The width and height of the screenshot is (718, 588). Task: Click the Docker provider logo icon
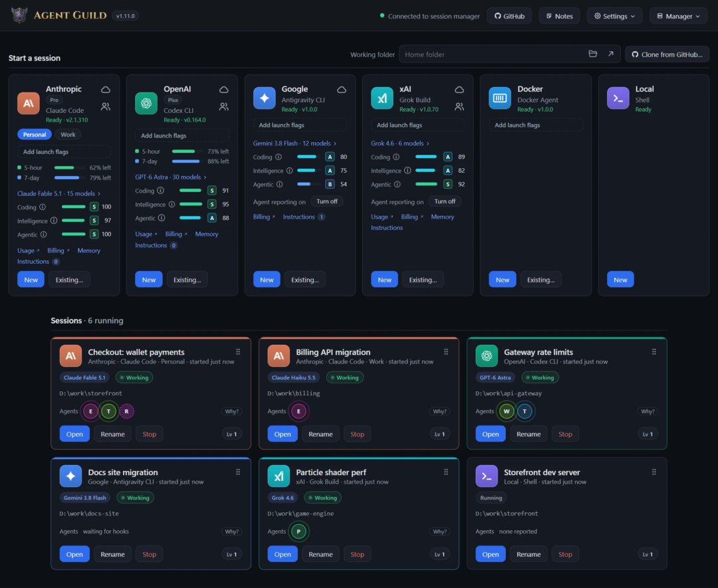(499, 98)
